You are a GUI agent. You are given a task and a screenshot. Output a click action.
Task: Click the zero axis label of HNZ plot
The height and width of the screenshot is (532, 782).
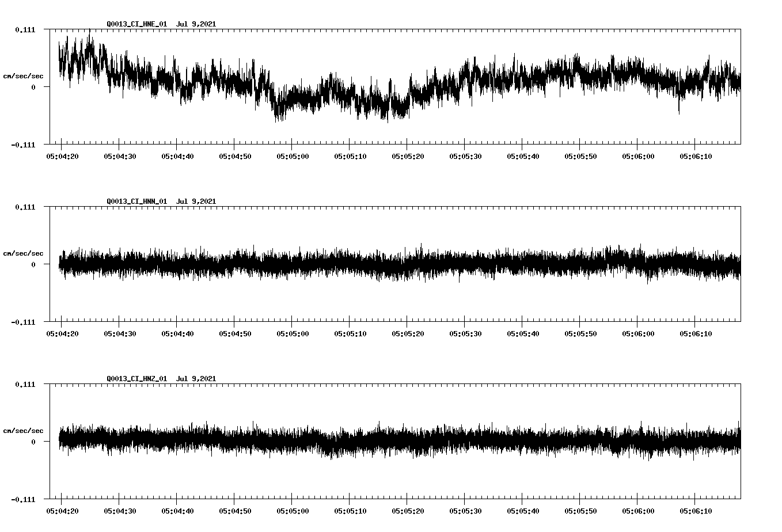33,442
